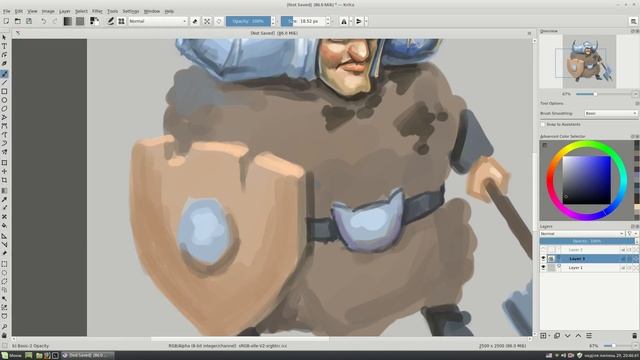This screenshot has height=360, width=640.
Task: Toggle the vertical mirror tool
Action: [x=359, y=21]
